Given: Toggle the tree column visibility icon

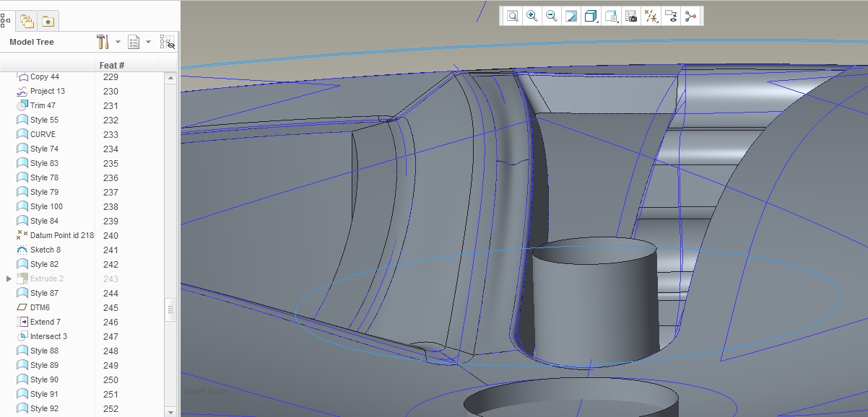Looking at the screenshot, I should [x=168, y=42].
